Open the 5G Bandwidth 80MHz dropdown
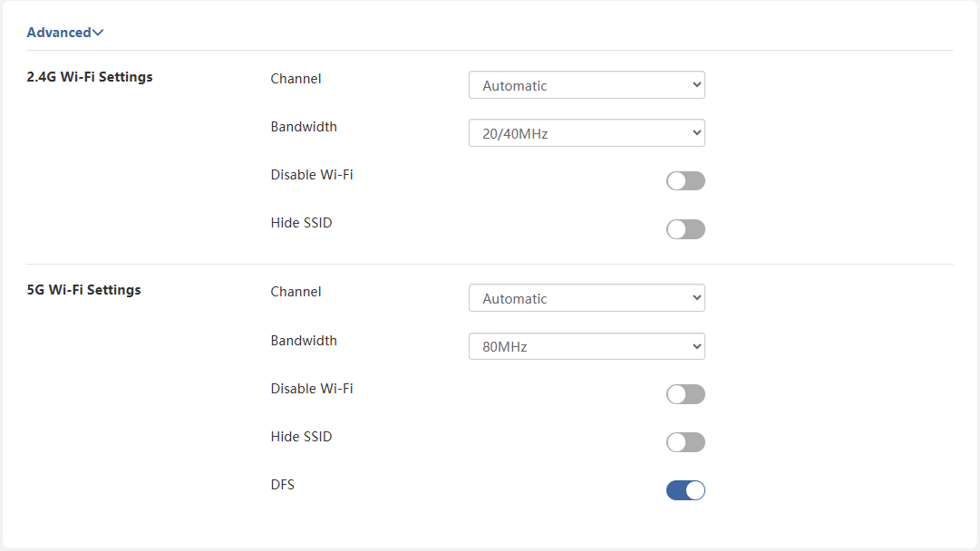 [587, 346]
